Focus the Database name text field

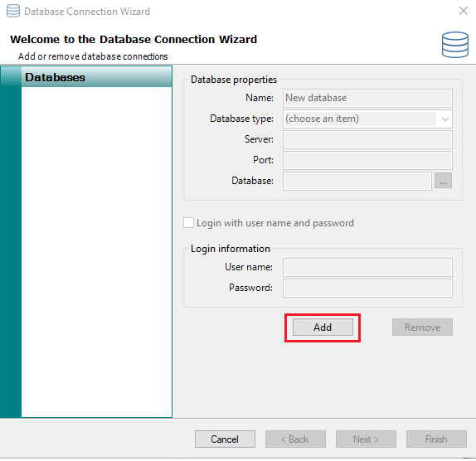(357, 181)
